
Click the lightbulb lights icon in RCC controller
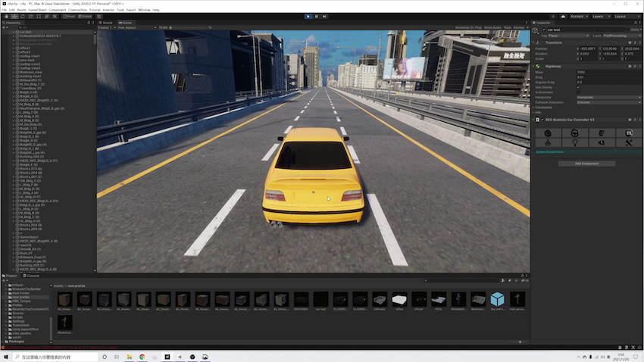point(575,142)
